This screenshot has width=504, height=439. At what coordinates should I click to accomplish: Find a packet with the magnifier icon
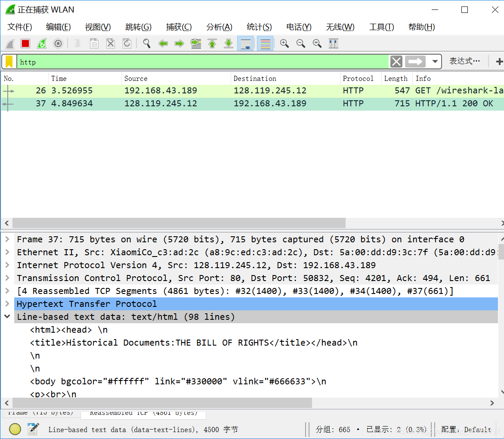[147, 43]
